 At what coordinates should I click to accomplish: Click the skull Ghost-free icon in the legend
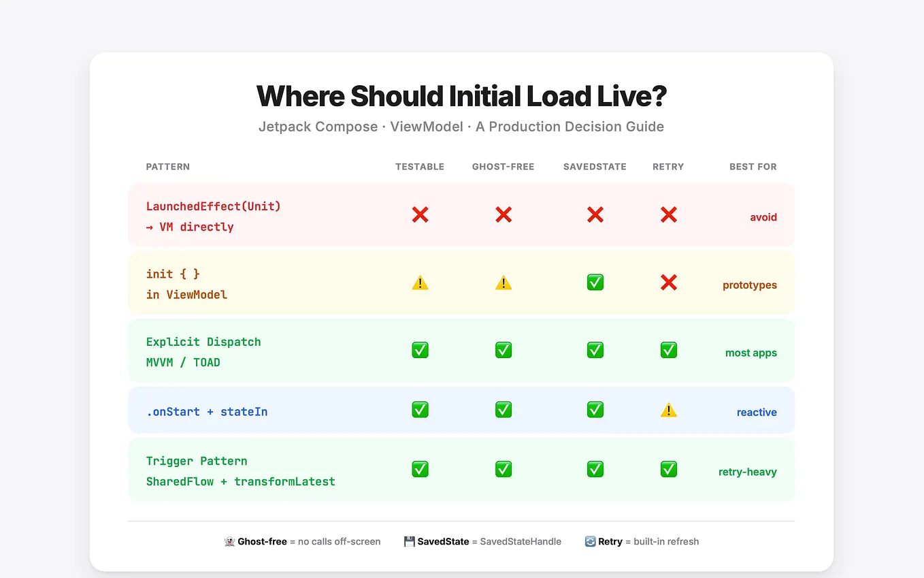point(229,541)
